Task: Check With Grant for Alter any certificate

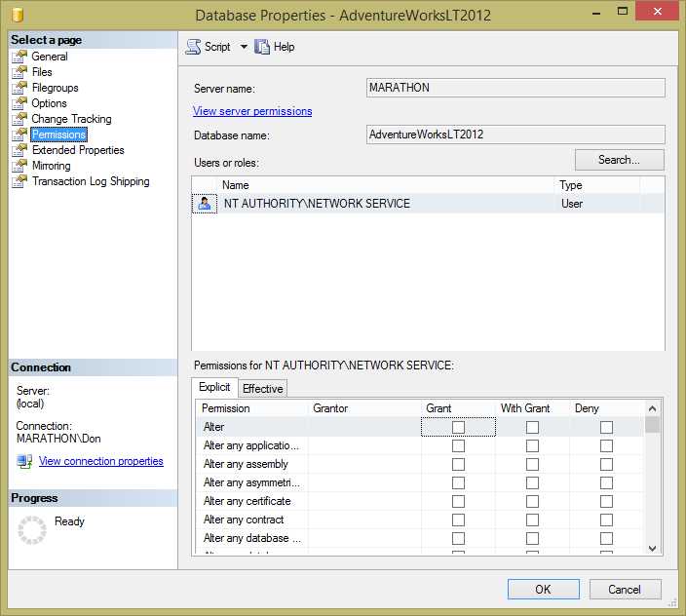Action: tap(532, 501)
